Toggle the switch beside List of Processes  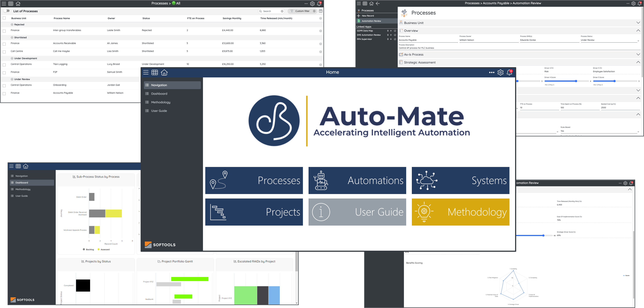(7, 11)
